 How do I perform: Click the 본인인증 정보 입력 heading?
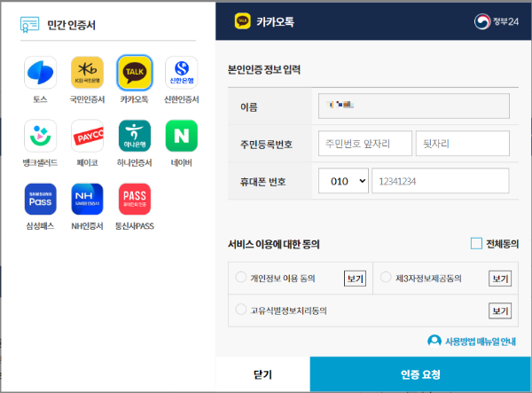pyautogui.click(x=264, y=69)
